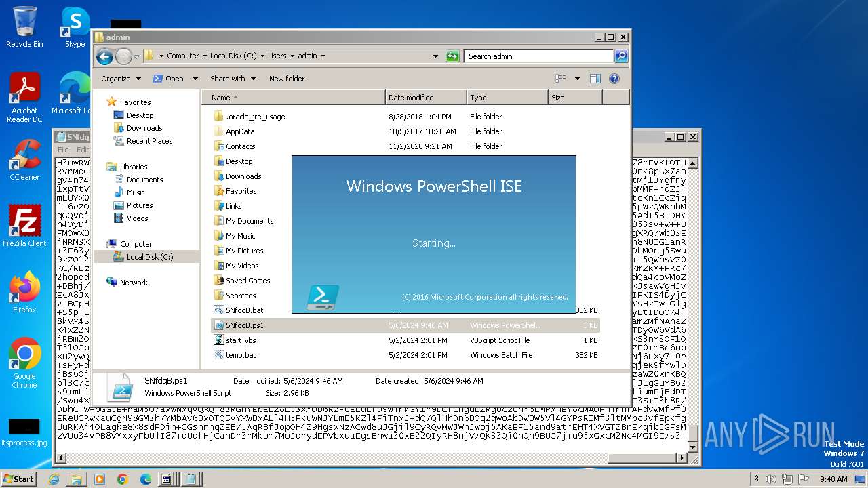Open Google Chrome desktop shortcut
This screenshot has width=868, height=488.
(24, 363)
